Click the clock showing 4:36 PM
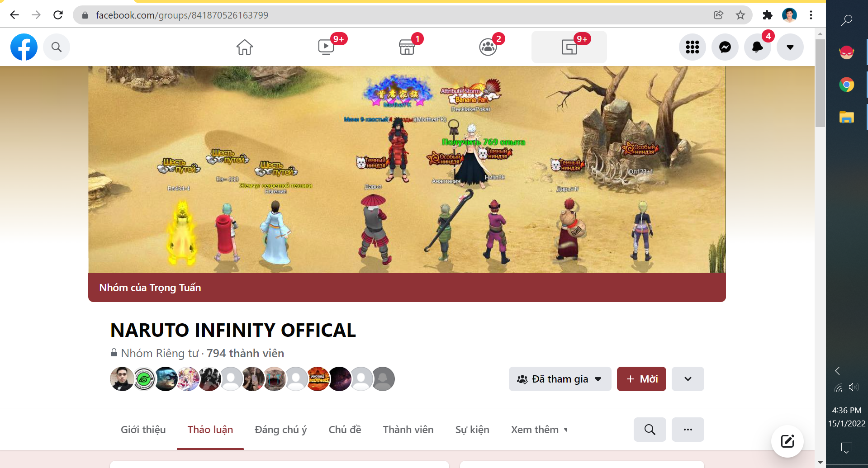This screenshot has height=468, width=868. pyautogui.click(x=847, y=411)
